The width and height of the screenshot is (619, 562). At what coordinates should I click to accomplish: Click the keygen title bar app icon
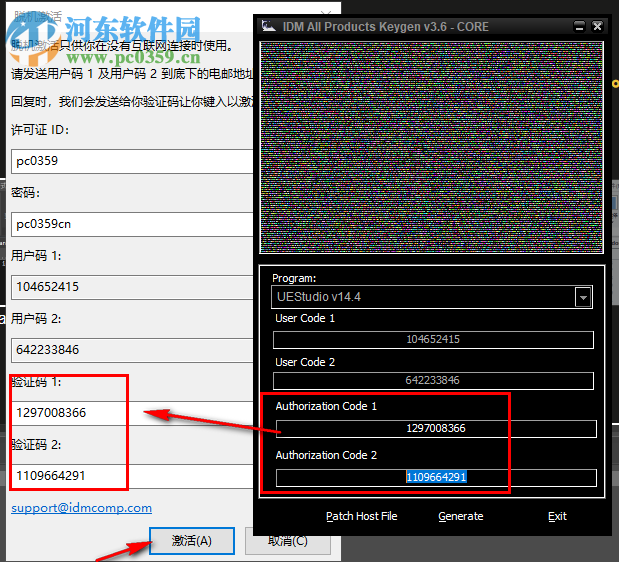[x=268, y=26]
